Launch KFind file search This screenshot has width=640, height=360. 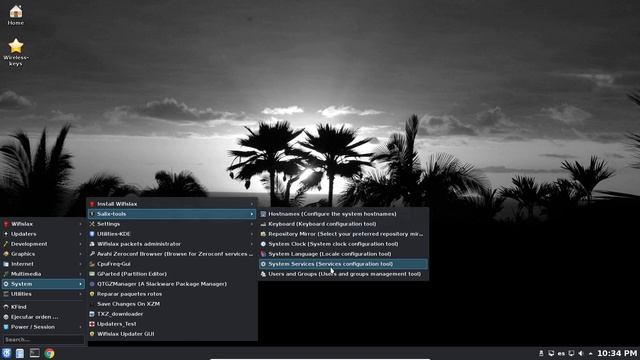43,307
